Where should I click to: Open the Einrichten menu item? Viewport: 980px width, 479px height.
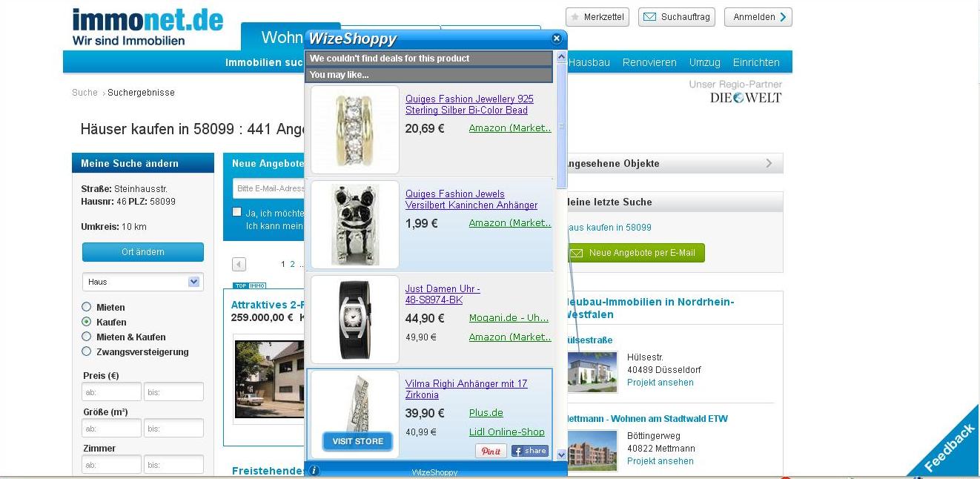pos(756,62)
